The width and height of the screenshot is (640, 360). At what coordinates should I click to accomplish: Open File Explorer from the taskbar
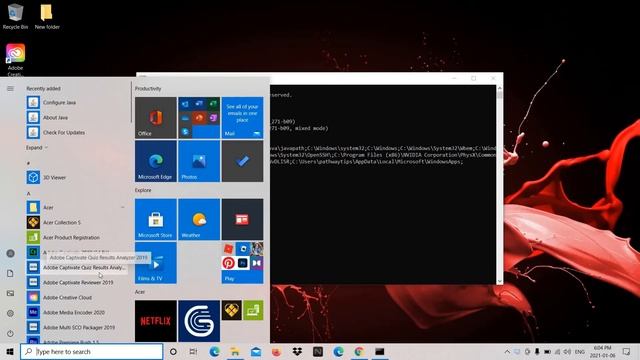click(x=235, y=351)
